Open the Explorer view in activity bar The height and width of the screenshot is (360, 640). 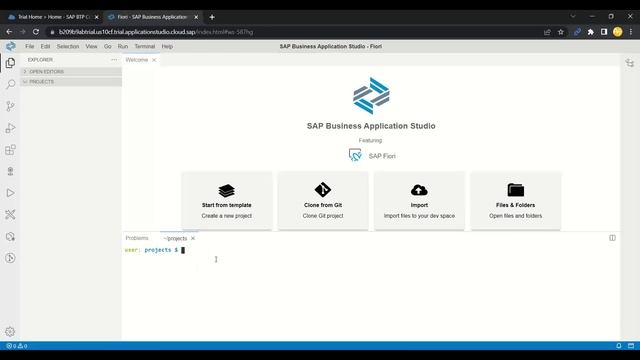point(10,63)
